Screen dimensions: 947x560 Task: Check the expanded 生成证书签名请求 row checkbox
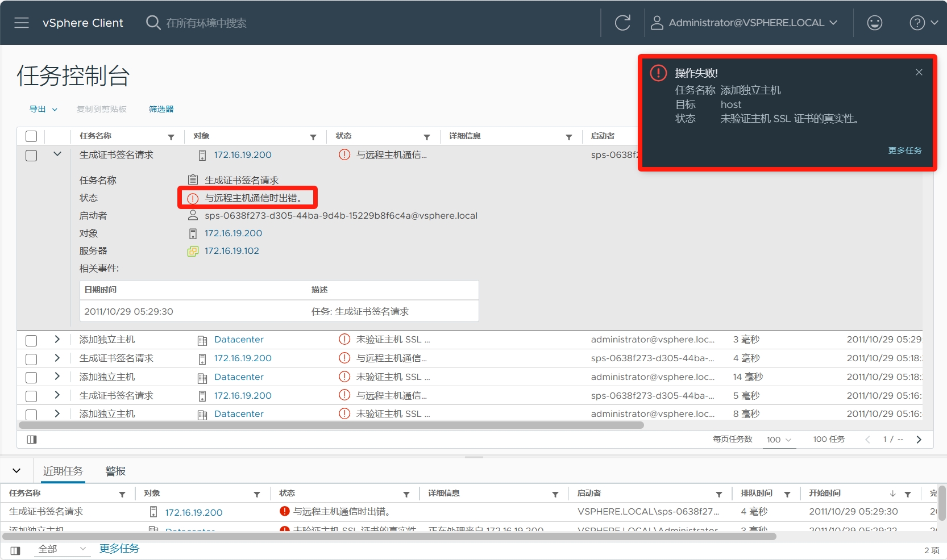point(31,156)
